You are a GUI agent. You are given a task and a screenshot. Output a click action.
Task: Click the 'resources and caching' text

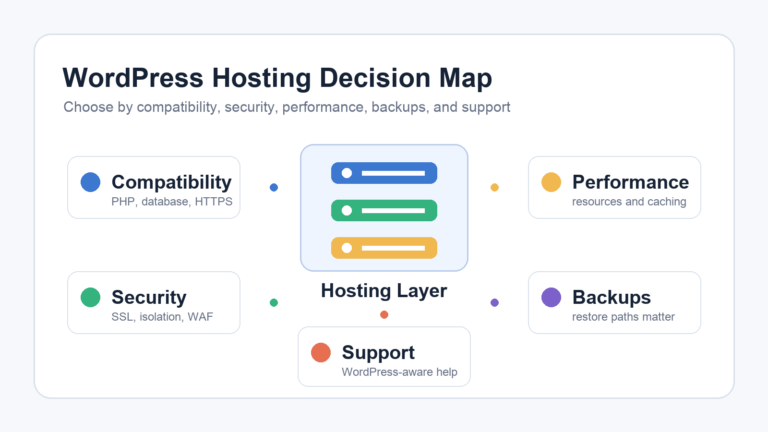[x=629, y=202]
